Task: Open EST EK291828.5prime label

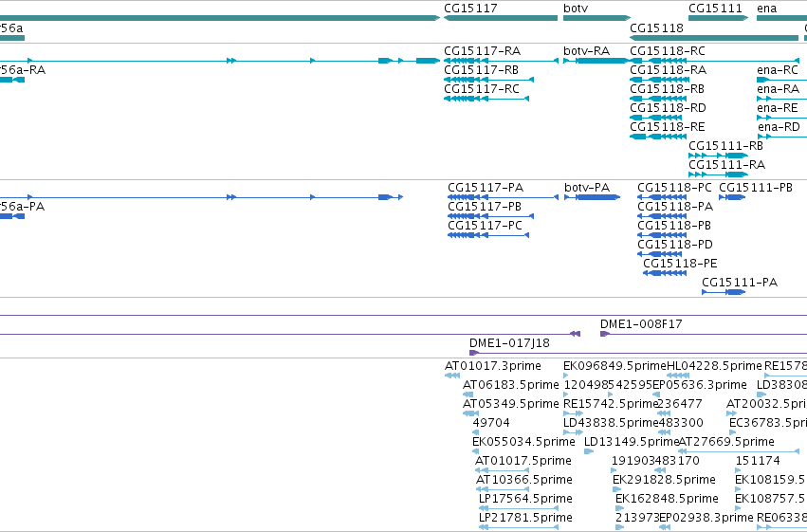Action: pos(664,481)
